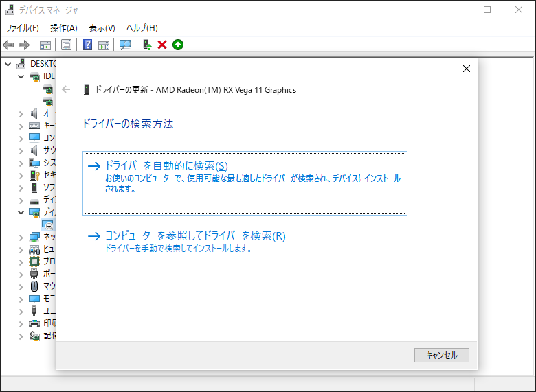Close the driver update dialog with X
This screenshot has height=392, width=536.
467,69
